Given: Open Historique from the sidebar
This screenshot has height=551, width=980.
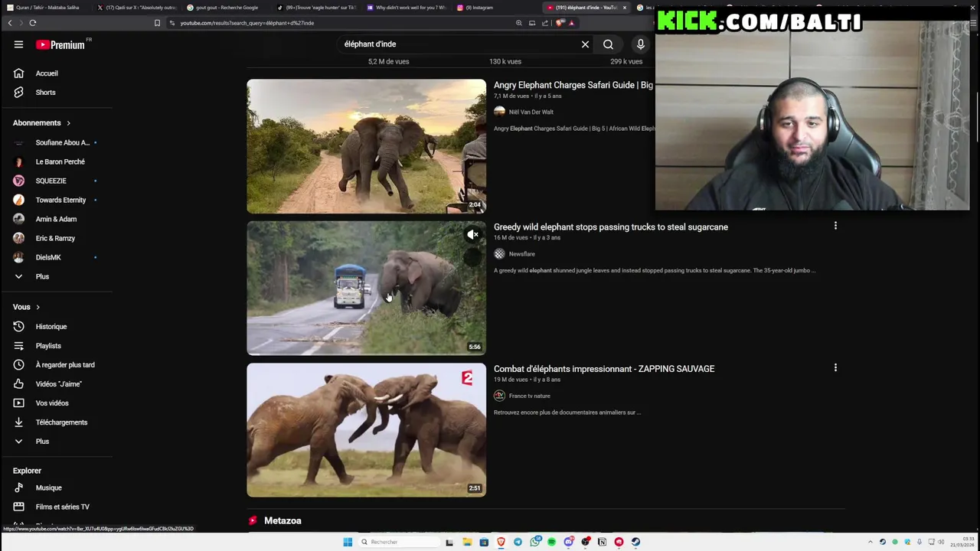Looking at the screenshot, I should [51, 327].
